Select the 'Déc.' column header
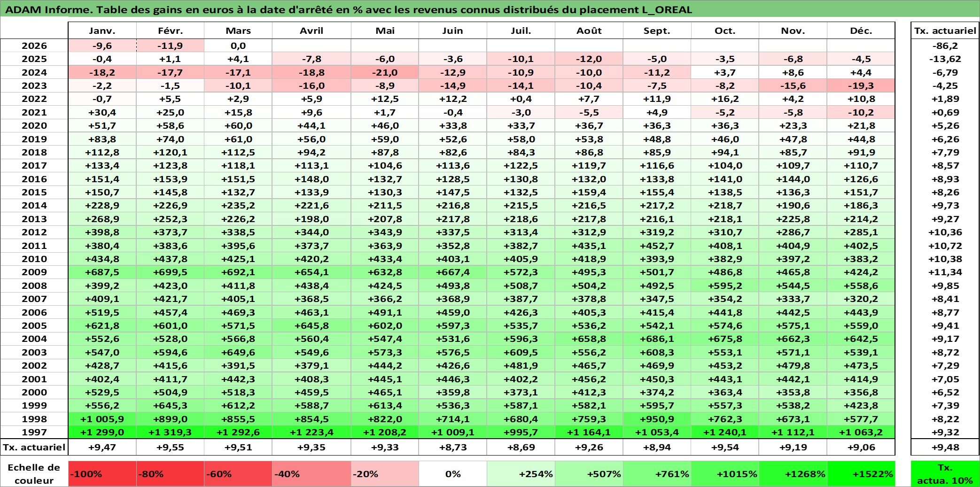The image size is (980, 487). pos(861,31)
